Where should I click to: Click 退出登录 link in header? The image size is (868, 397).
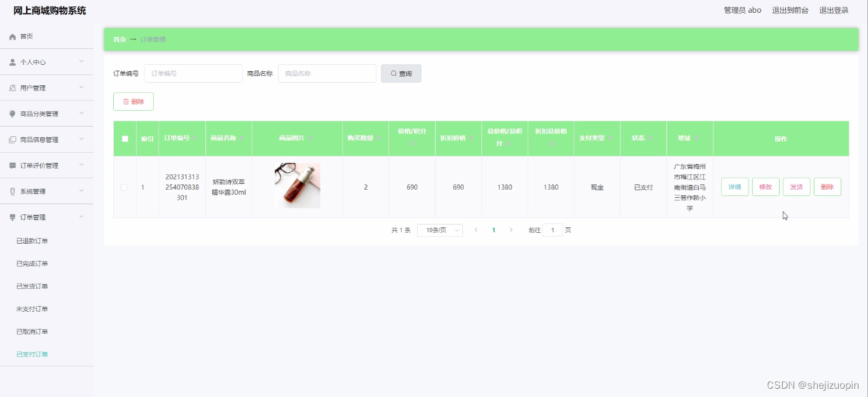[834, 10]
